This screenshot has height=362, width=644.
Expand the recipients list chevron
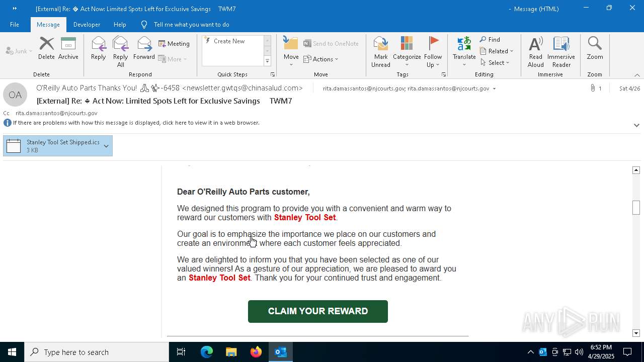[x=495, y=88]
